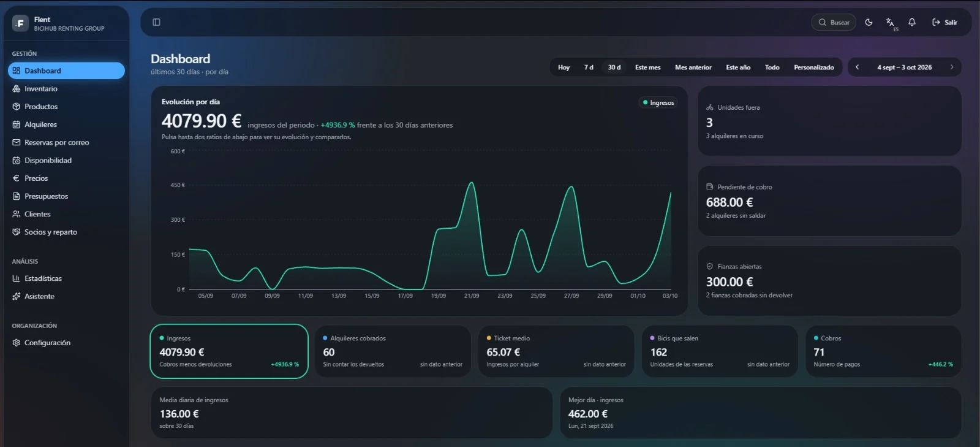Open the Inventario sidebar item
980x447 pixels.
pos(66,89)
